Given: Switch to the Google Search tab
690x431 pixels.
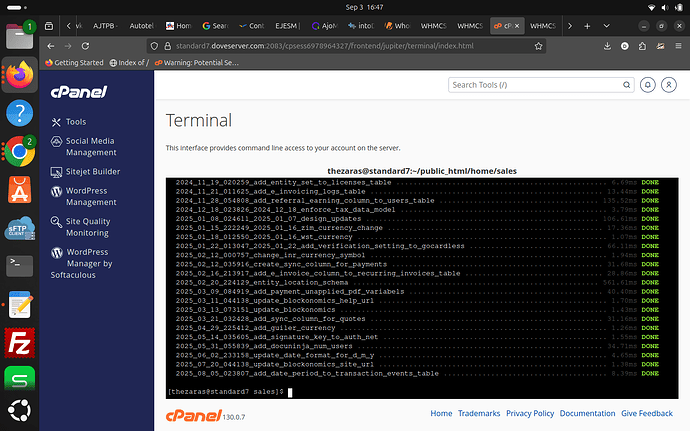Looking at the screenshot, I should (x=215, y=26).
